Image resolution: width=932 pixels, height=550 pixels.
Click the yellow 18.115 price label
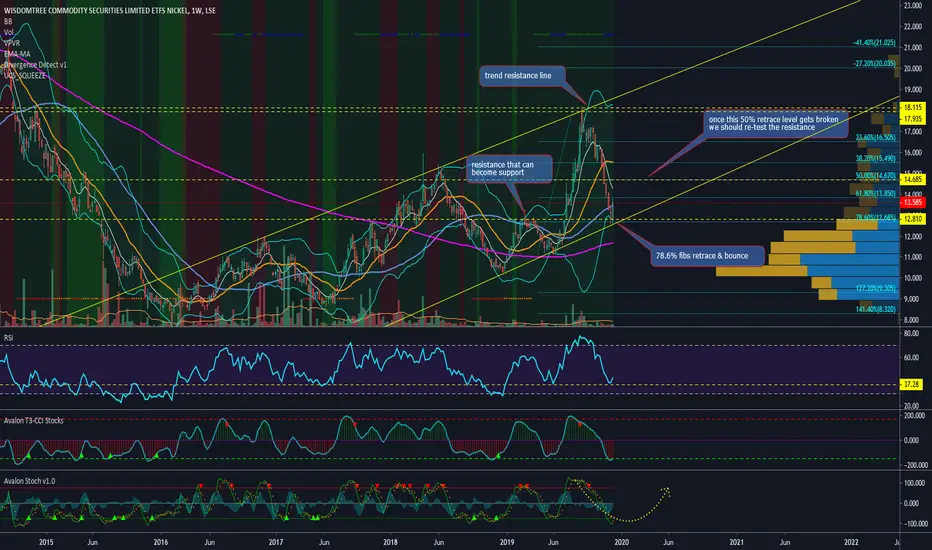pos(912,108)
